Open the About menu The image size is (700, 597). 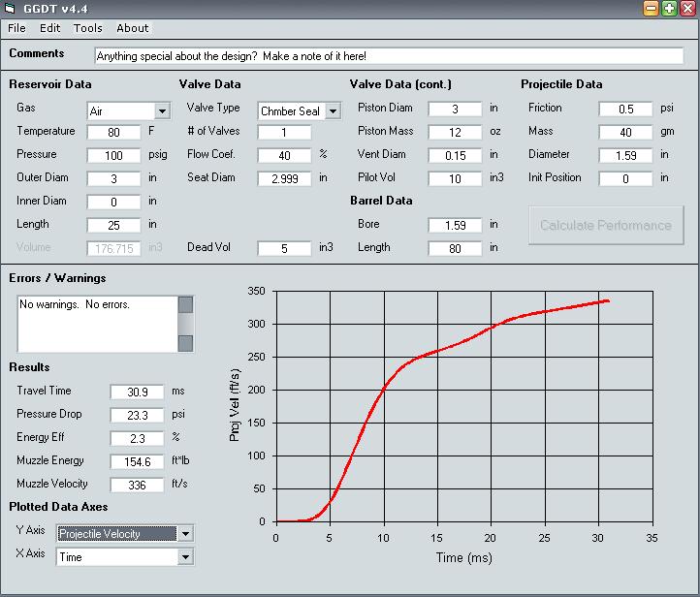tap(133, 28)
